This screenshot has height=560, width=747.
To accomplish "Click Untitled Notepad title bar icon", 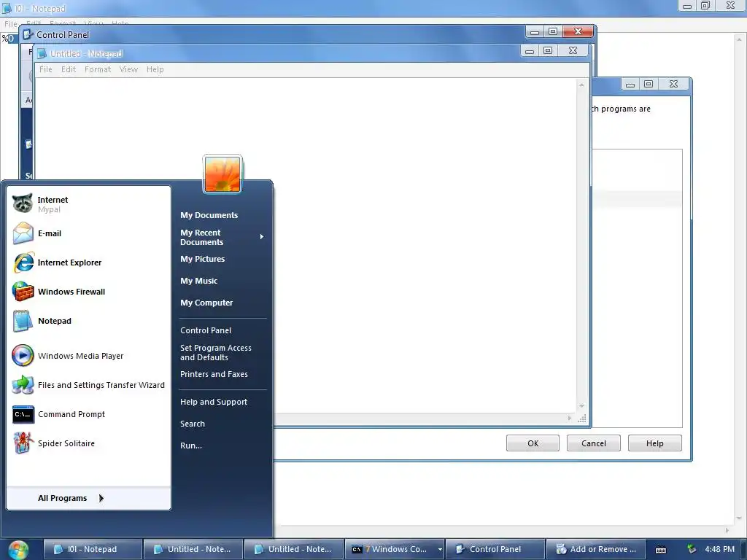I will (x=42, y=54).
